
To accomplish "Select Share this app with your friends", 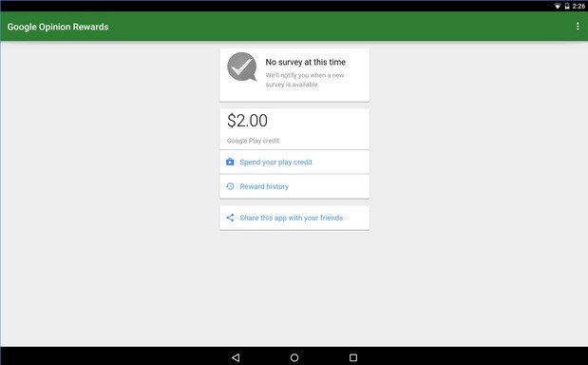I will pyautogui.click(x=294, y=218).
